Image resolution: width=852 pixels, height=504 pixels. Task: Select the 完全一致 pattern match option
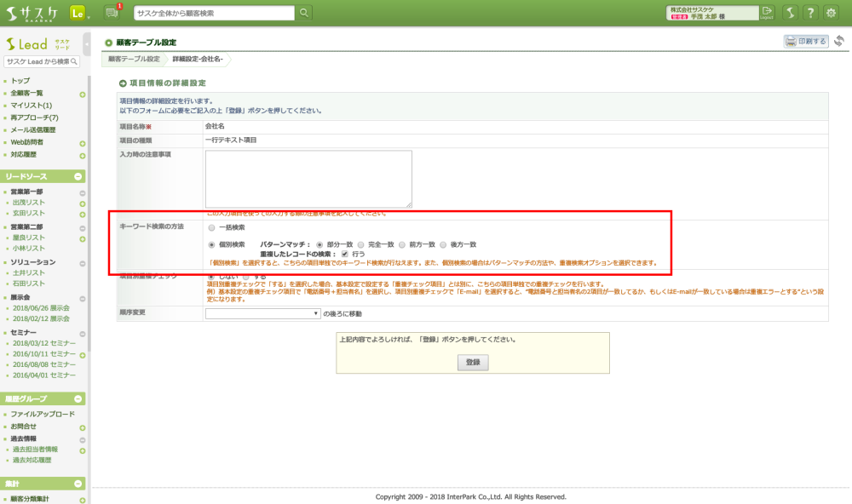pos(360,244)
